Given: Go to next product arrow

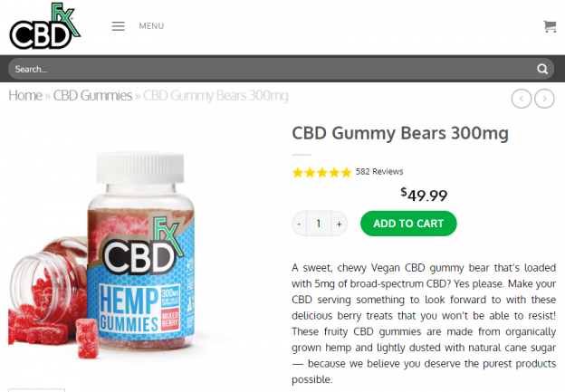Looking at the screenshot, I should click(544, 99).
